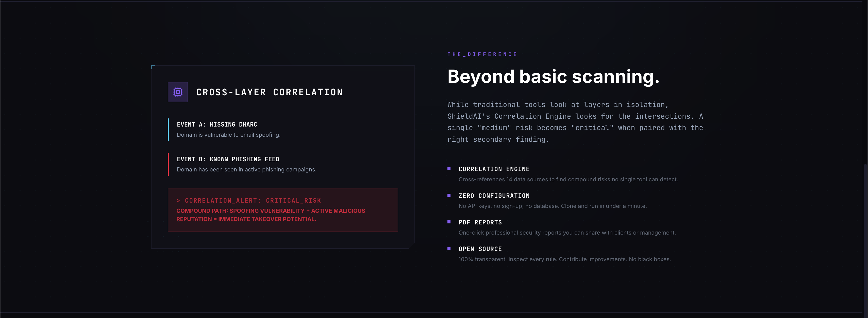Select the Event A: Missing DMARC entry
Image resolution: width=868 pixels, height=318 pixels.
(217, 125)
